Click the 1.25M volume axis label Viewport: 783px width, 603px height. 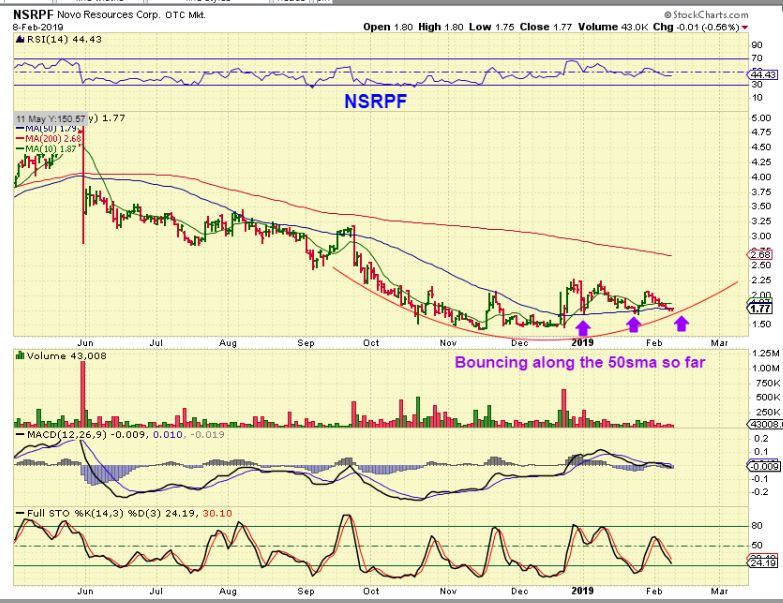point(766,353)
